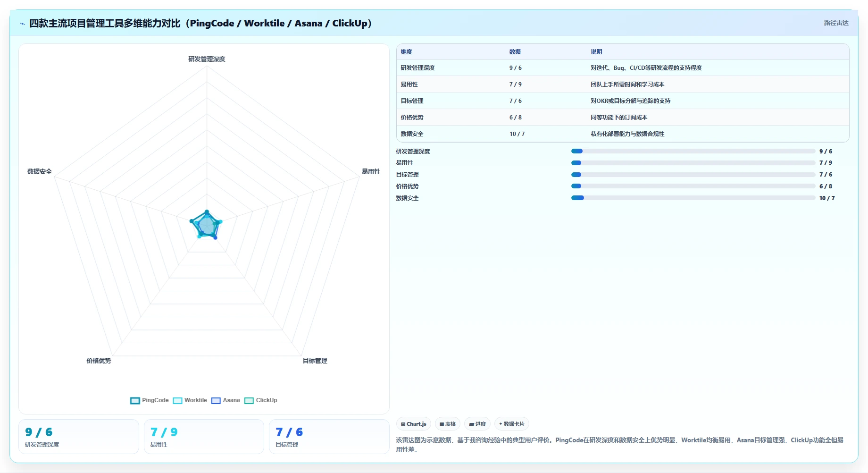
Task: Click the 数据 column header
Action: click(x=515, y=52)
